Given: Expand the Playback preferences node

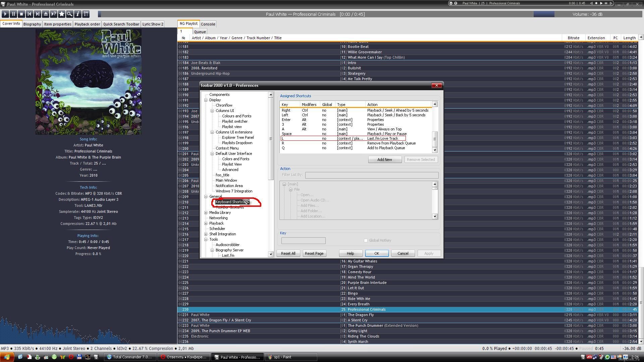Looking at the screenshot, I should [x=206, y=223].
